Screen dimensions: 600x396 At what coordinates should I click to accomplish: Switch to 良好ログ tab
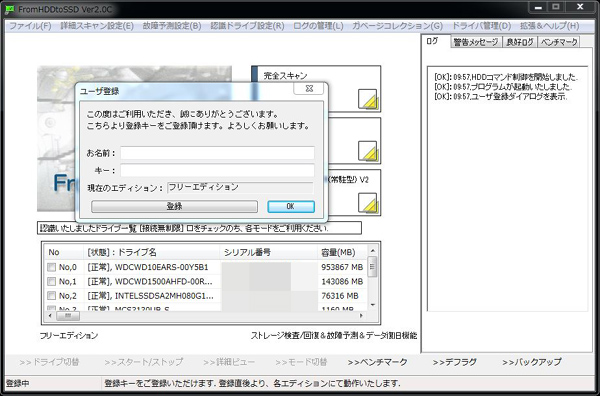(x=520, y=42)
